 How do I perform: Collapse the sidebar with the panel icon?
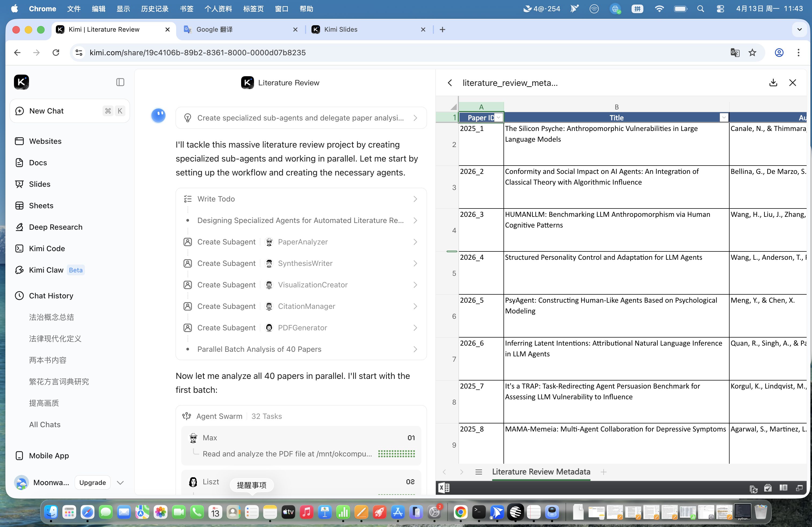click(x=120, y=82)
